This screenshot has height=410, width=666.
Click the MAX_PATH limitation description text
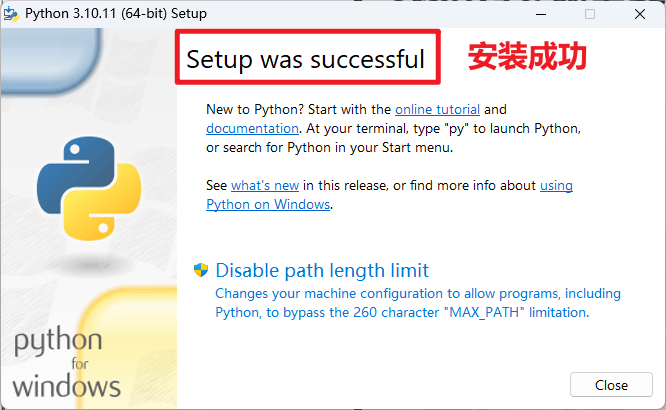click(x=418, y=303)
